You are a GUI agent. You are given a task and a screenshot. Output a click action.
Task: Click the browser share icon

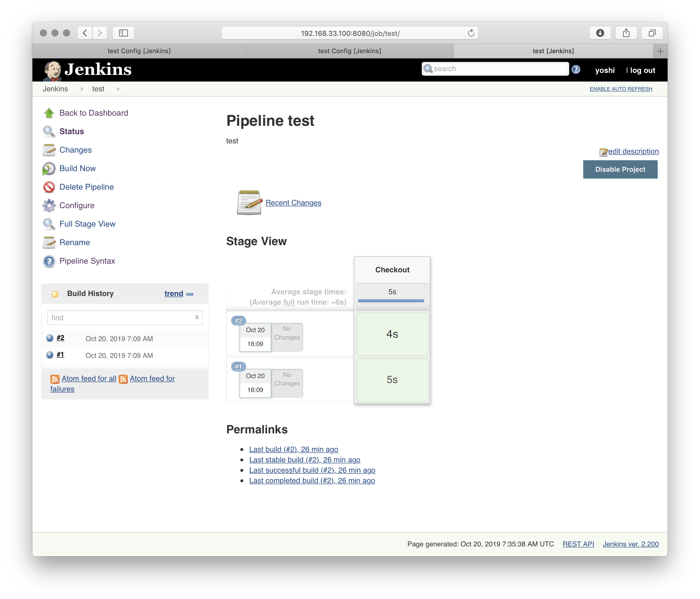coord(626,33)
